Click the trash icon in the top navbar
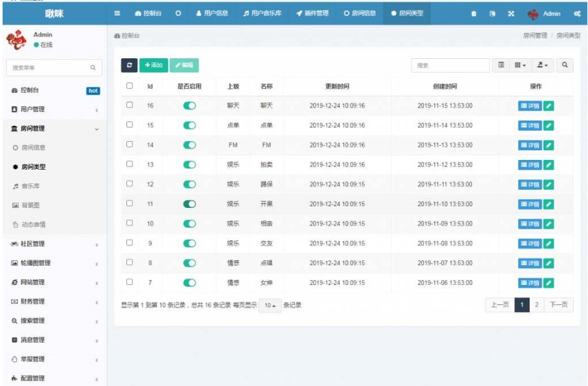This screenshot has height=386, width=588. coord(474,14)
